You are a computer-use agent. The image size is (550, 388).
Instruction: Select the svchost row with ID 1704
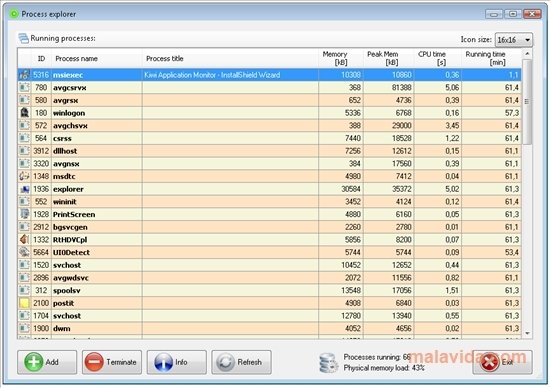pos(269,315)
